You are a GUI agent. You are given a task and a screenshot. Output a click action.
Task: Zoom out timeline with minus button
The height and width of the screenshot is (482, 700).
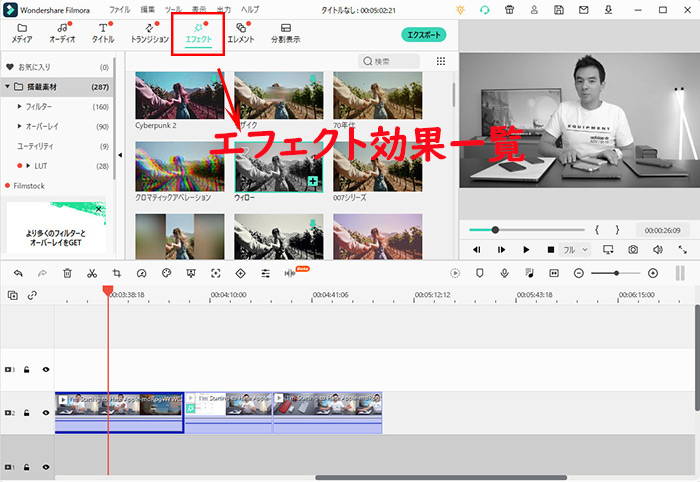click(579, 273)
